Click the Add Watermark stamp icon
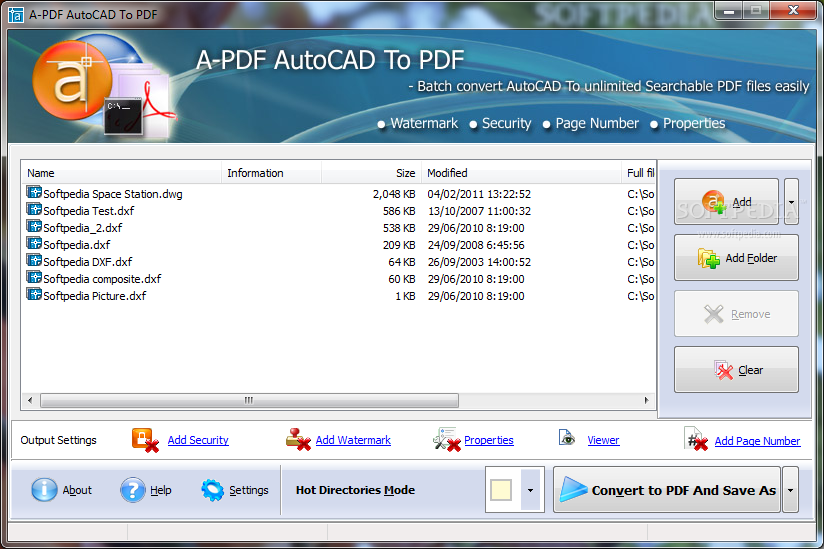The height and width of the screenshot is (549, 824). click(x=298, y=440)
